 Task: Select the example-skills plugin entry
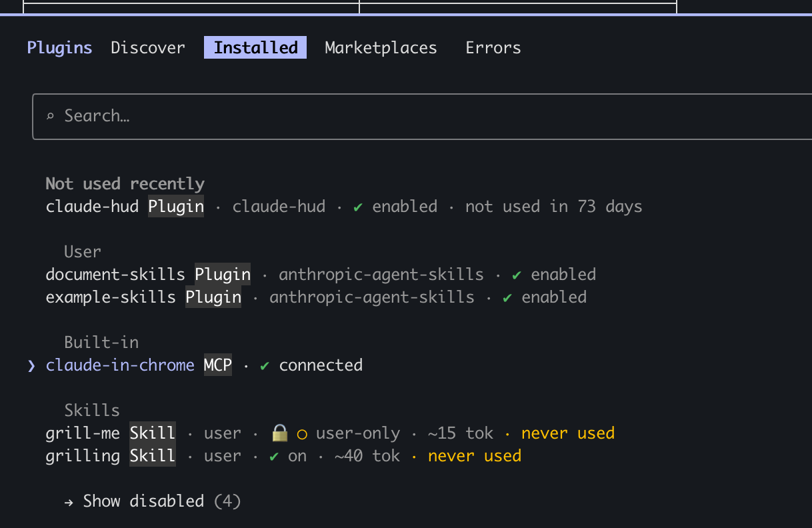coord(316,297)
